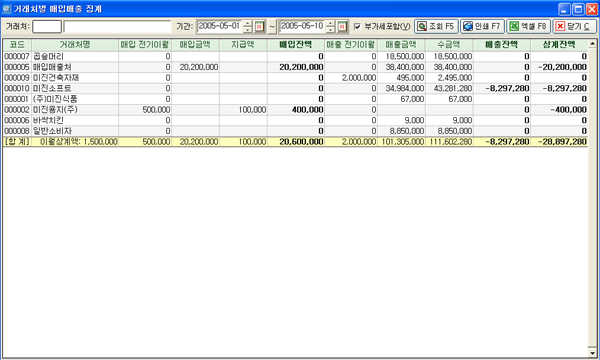Increase start date with up spinner arrow
Image resolution: width=600 pixels, height=360 pixels.
tap(248, 24)
